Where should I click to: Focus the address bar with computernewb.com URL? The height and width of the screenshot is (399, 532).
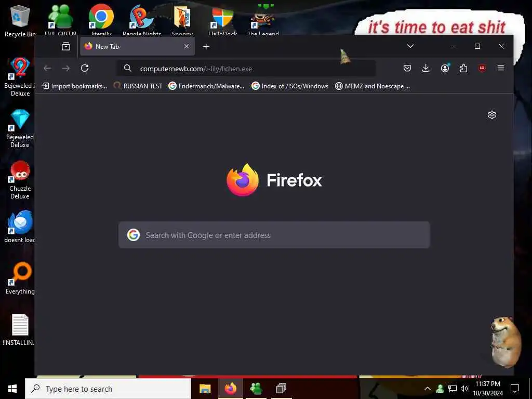(x=246, y=69)
